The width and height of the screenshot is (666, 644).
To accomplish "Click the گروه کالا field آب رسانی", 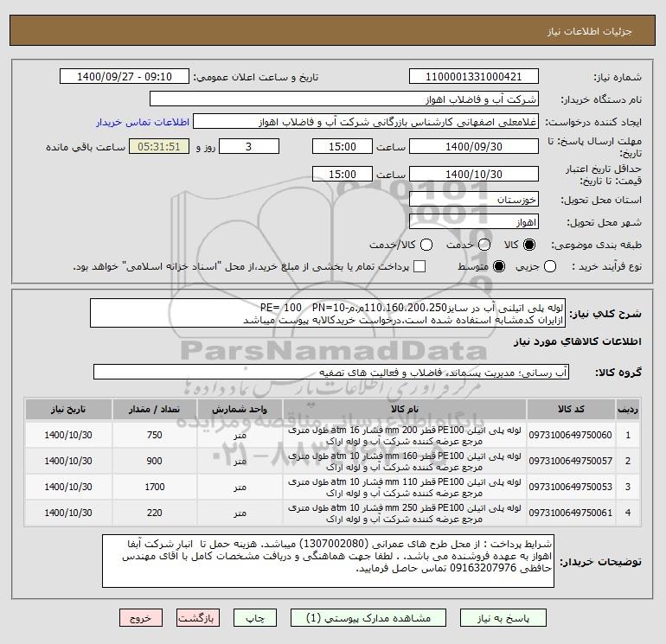I will (331, 373).
